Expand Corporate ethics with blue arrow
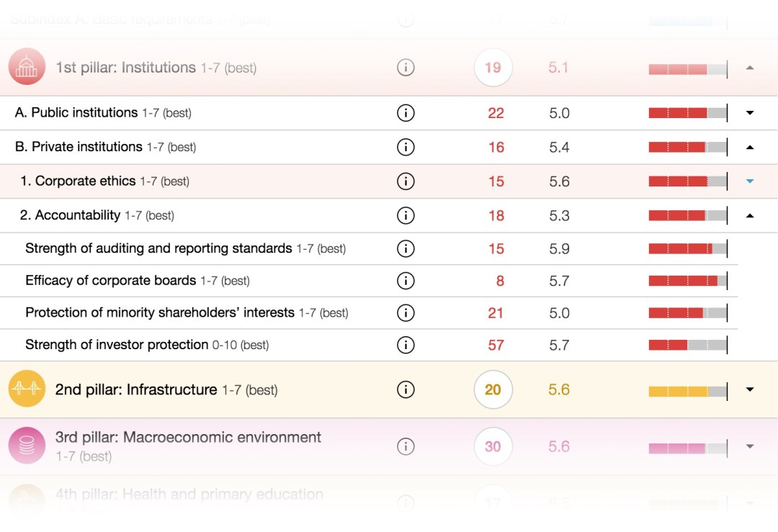Screen dimensions: 778x532 [x=750, y=181]
